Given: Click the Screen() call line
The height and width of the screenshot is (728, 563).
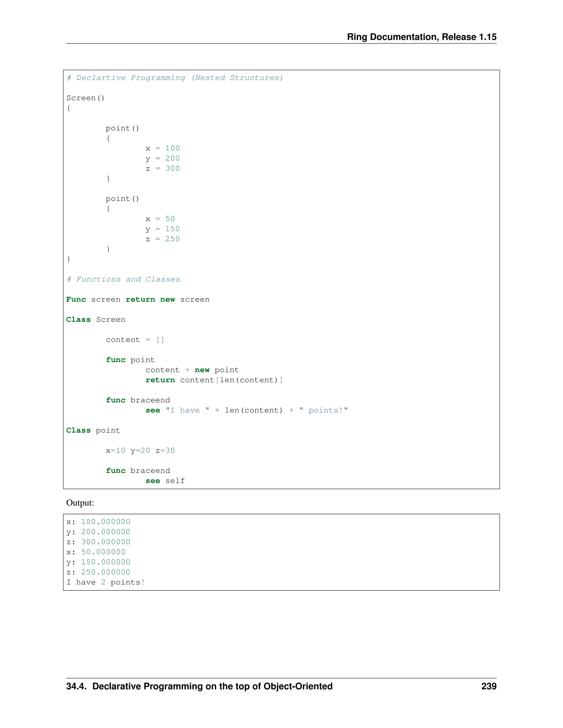Looking at the screenshot, I should [x=85, y=98].
